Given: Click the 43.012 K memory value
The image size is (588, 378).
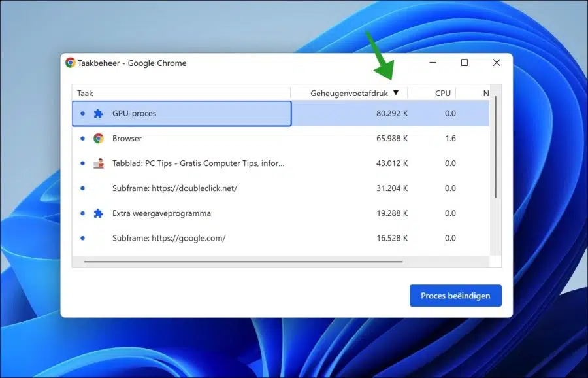Looking at the screenshot, I should click(392, 163).
